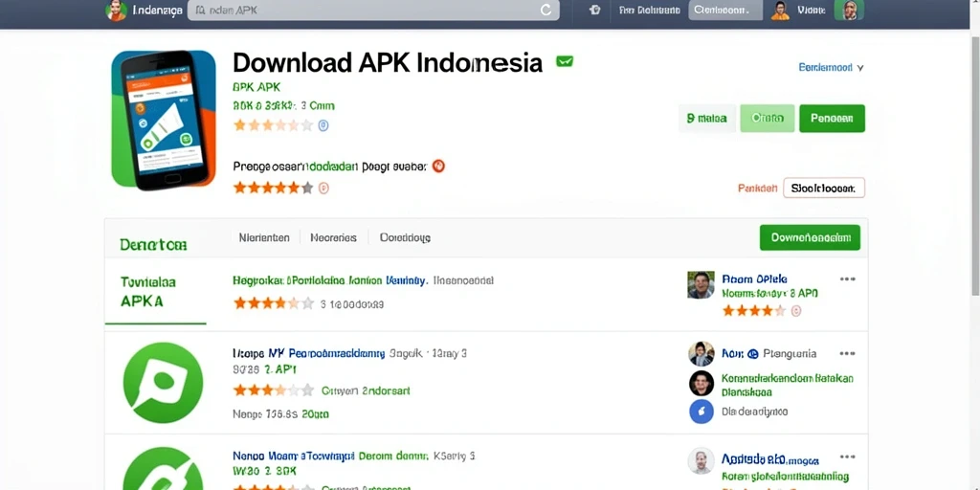Switch to the Nlerienten tab
Image resolution: width=980 pixels, height=490 pixels.
(x=264, y=237)
